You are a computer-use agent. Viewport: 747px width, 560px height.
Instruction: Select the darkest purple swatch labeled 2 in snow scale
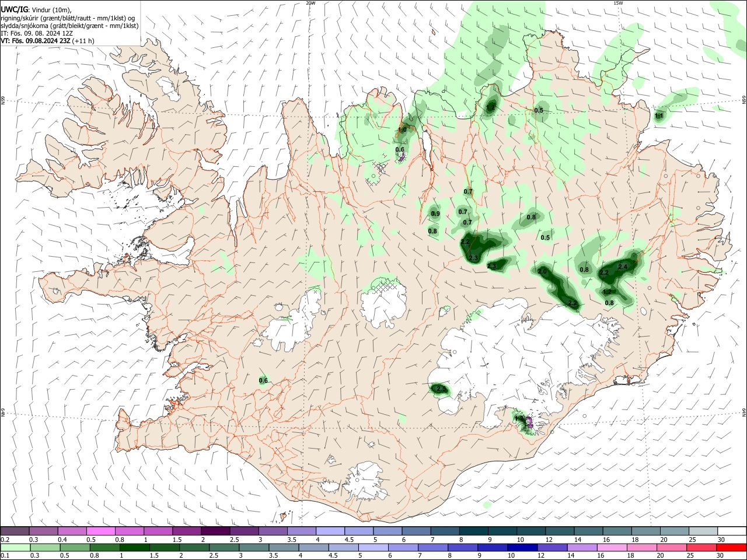[215, 531]
